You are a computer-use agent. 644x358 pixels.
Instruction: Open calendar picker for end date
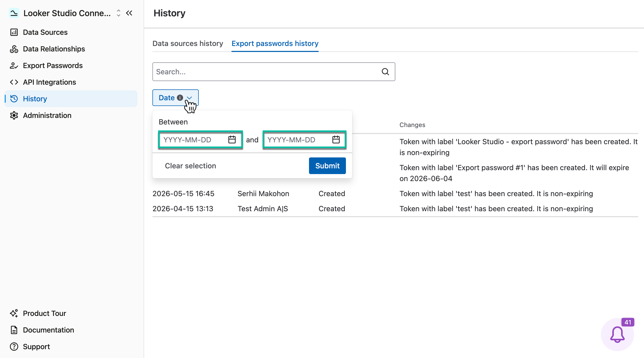(x=336, y=140)
